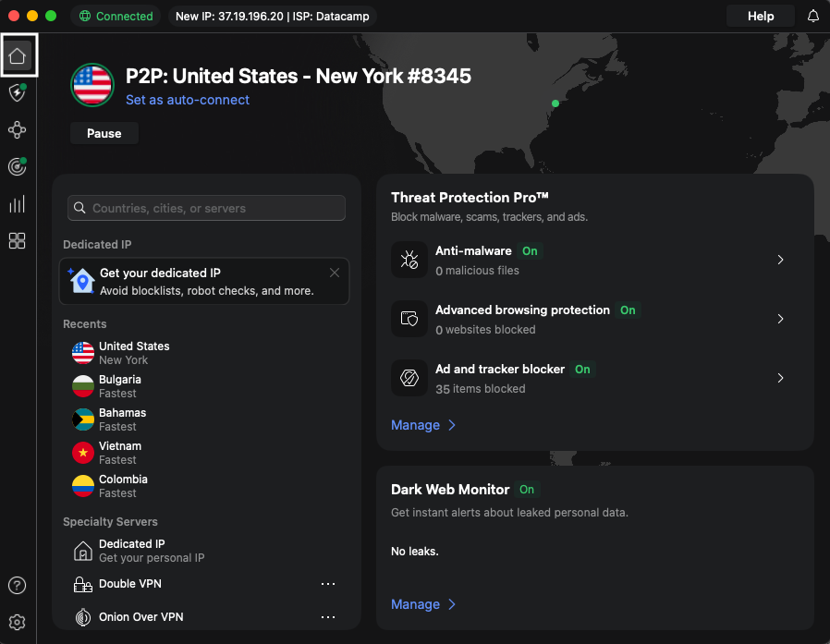The width and height of the screenshot is (830, 644).
Task: Select Double VPN specialty server
Action: [205, 584]
